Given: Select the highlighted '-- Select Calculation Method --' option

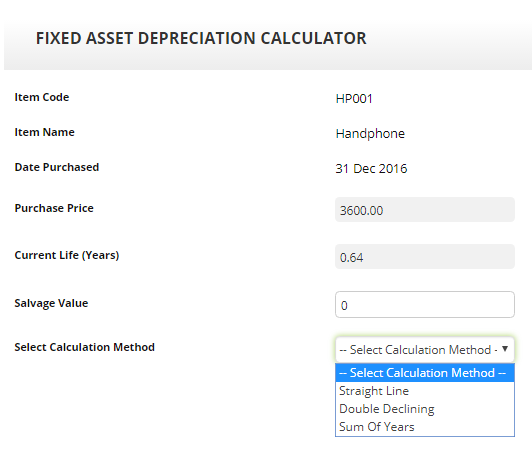Looking at the screenshot, I should click(x=425, y=373).
